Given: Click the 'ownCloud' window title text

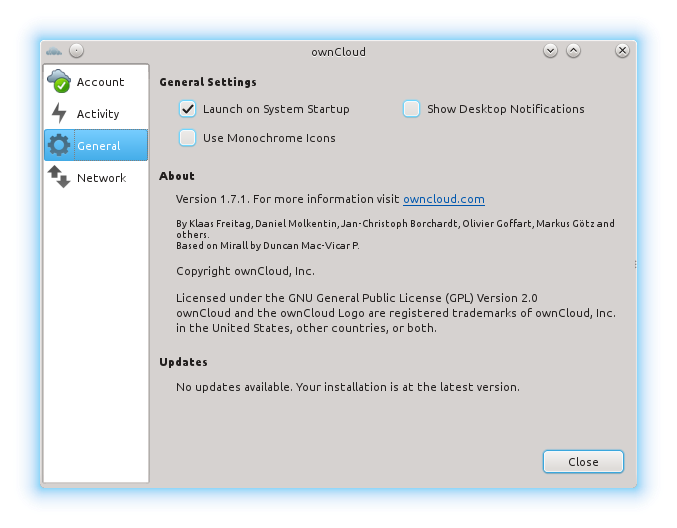Looking at the screenshot, I should click(338, 52).
